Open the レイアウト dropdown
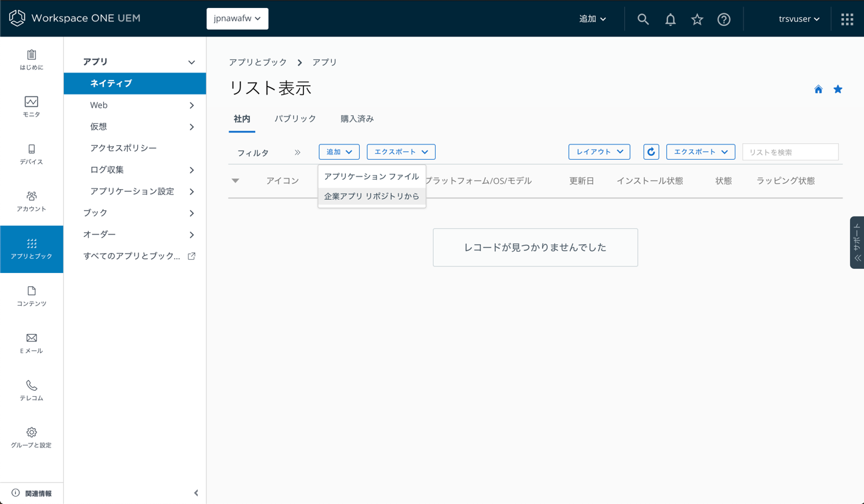 pos(599,152)
